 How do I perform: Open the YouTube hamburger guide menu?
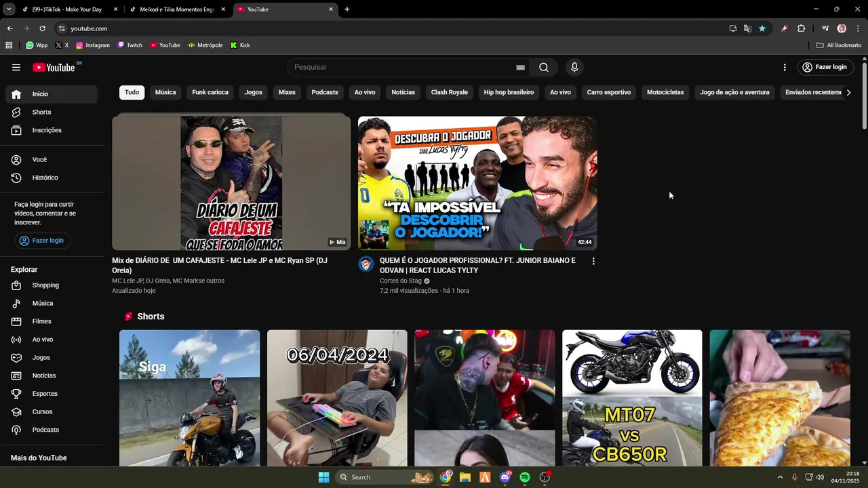coord(16,67)
